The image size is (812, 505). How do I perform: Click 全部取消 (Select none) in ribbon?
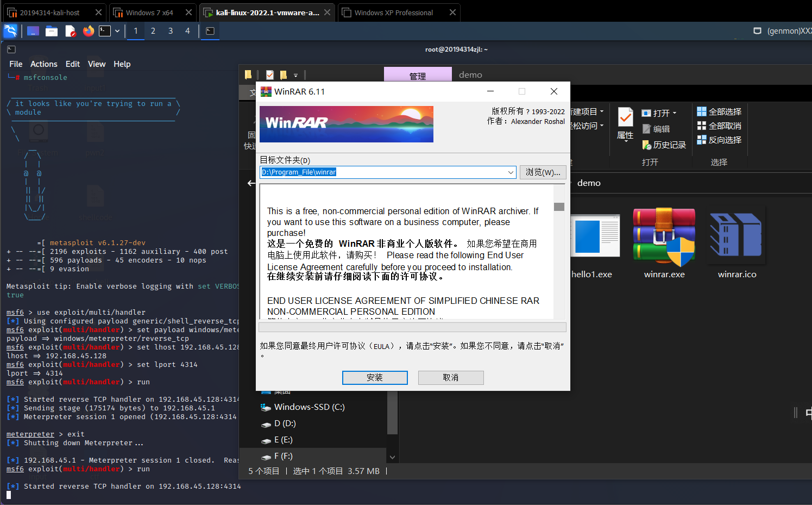[x=719, y=126]
